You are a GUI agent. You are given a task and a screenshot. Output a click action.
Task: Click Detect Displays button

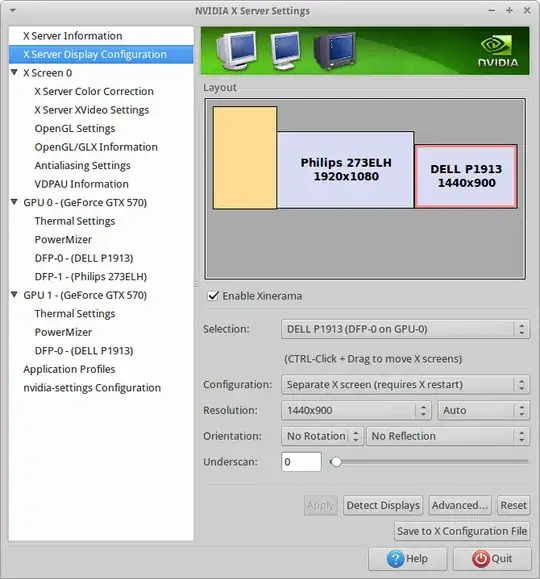pyautogui.click(x=383, y=505)
